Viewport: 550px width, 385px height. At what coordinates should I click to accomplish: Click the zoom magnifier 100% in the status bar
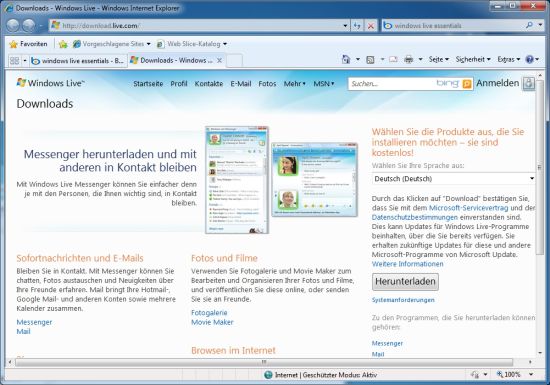pos(509,374)
